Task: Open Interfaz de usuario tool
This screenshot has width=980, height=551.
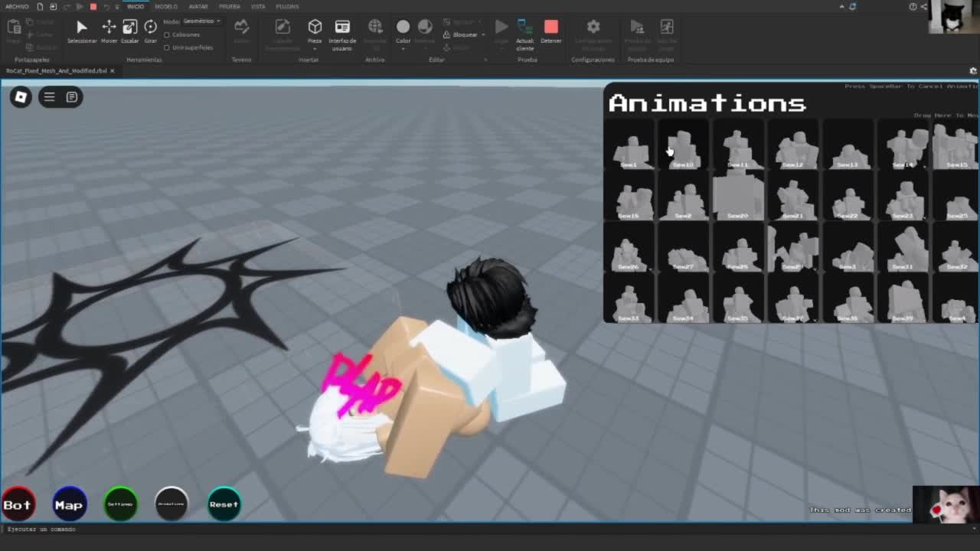Action: pyautogui.click(x=342, y=31)
